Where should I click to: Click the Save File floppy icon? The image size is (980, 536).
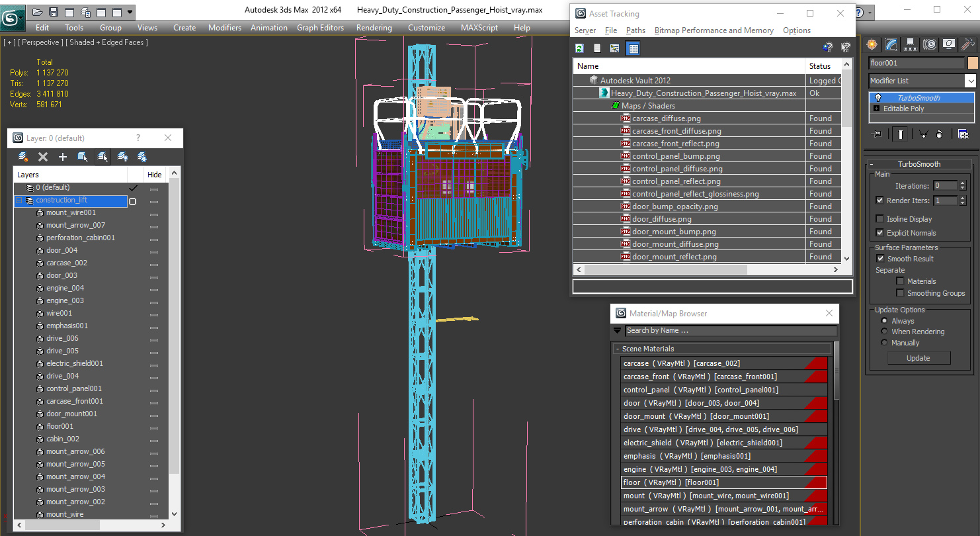coord(54,12)
